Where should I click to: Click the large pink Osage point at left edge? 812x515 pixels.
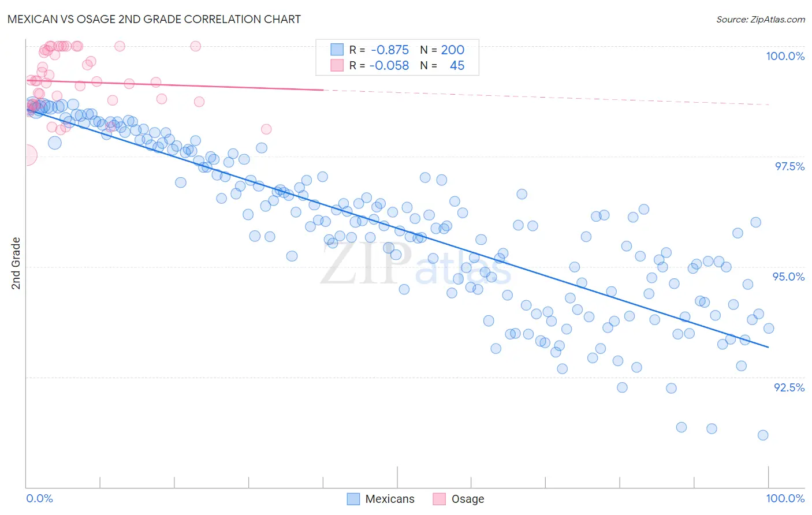[x=27, y=155]
